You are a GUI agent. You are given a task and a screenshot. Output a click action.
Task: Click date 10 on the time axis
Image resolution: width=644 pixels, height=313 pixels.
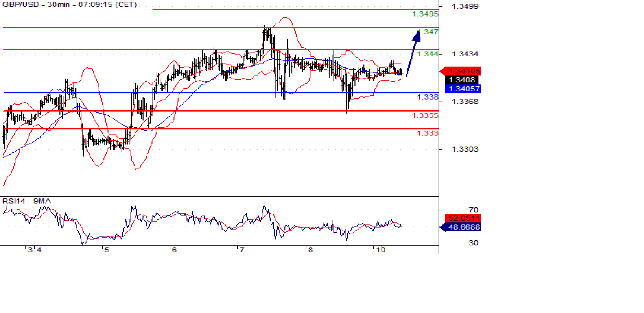pyautogui.click(x=381, y=250)
